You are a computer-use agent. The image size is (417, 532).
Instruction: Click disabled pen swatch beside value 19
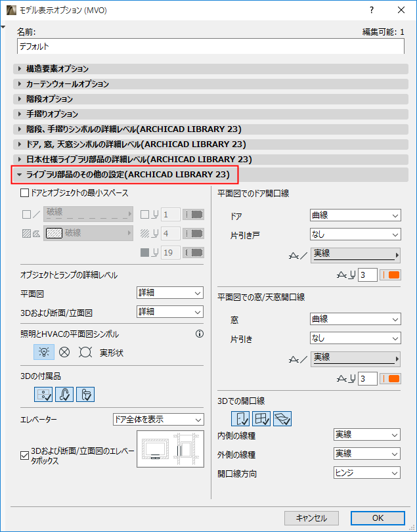194,252
